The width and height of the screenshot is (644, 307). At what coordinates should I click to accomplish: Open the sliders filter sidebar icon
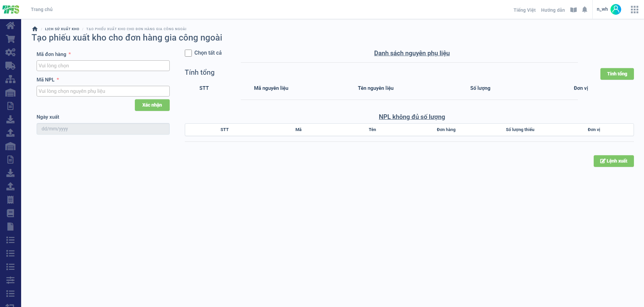point(10,280)
